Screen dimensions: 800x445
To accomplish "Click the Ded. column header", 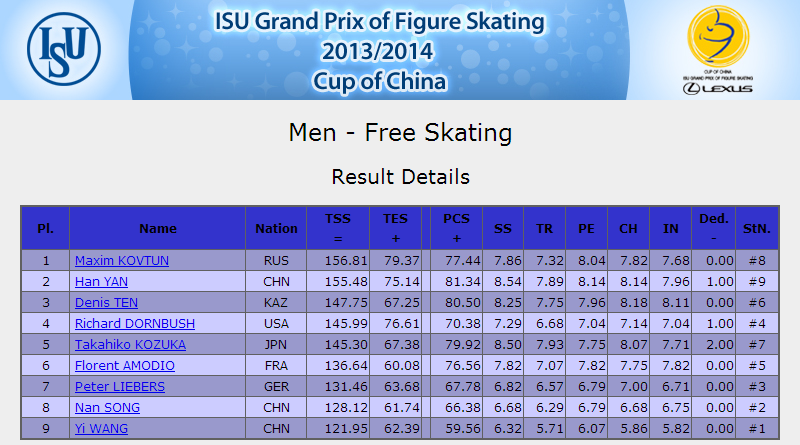I will tap(714, 228).
